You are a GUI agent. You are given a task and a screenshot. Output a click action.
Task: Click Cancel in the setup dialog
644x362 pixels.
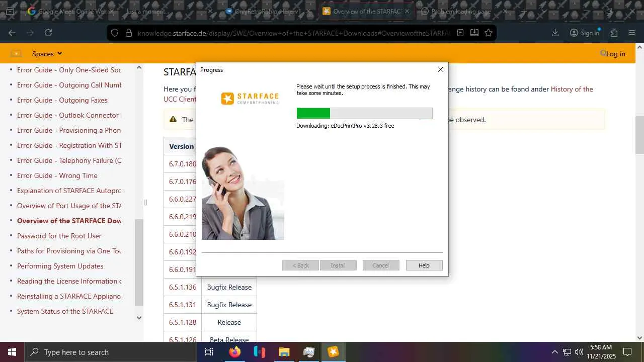pyautogui.click(x=381, y=265)
